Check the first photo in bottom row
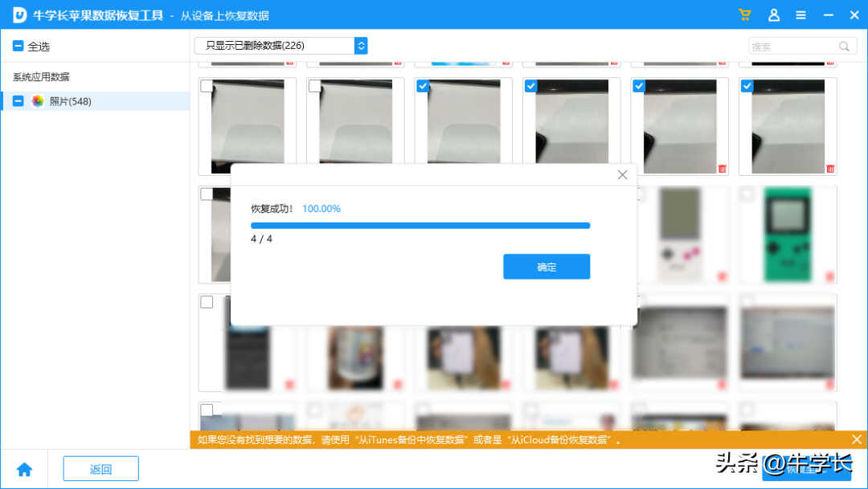Image resolution: width=868 pixels, height=489 pixels. pos(207,410)
